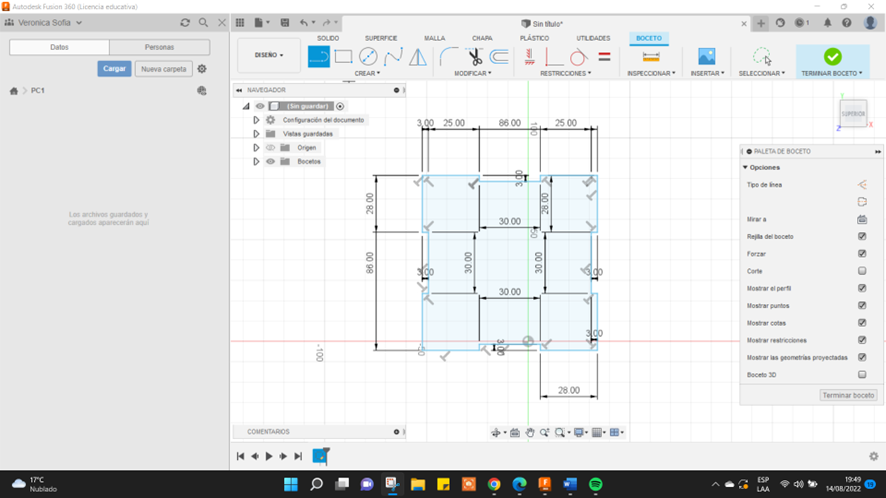Viewport: 886px width, 498px height.
Task: Open the MODIFICAR dropdown menu
Action: (473, 73)
